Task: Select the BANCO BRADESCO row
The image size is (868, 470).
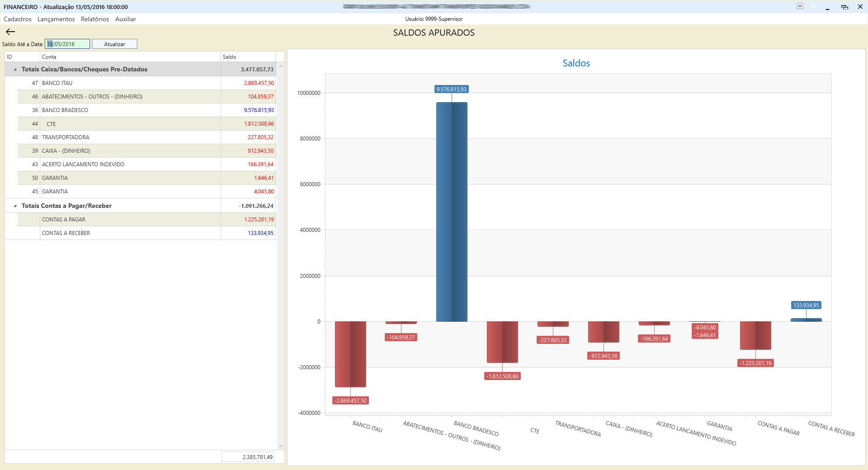Action: click(146, 110)
